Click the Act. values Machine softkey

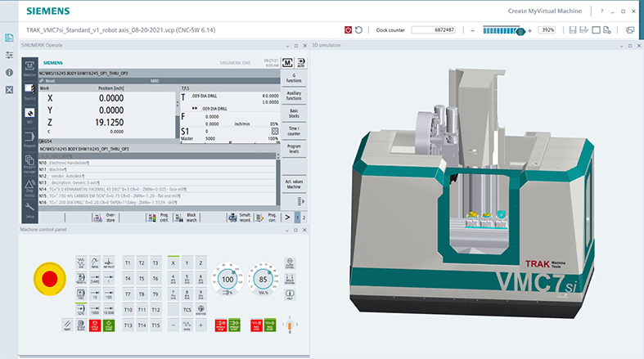tap(294, 184)
